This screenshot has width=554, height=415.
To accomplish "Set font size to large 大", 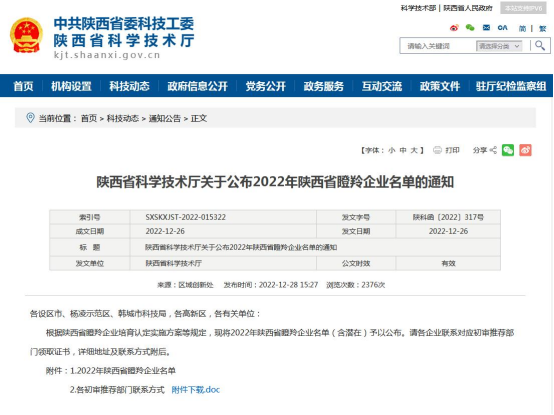I will 414,150.
